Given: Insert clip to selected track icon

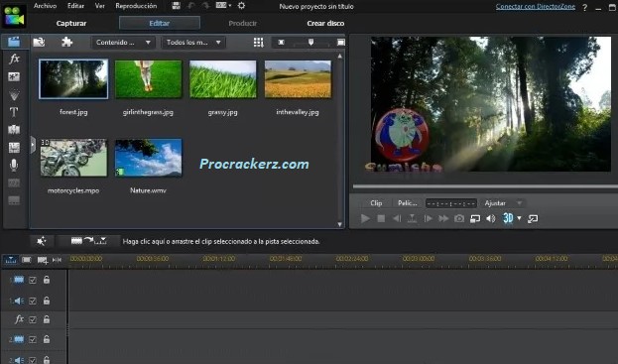Looking at the screenshot, I should 88,240.
